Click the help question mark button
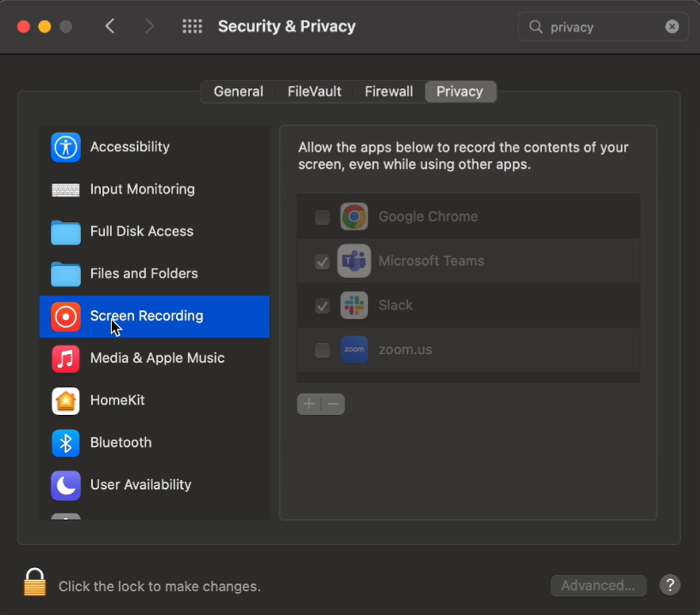Image resolution: width=700 pixels, height=615 pixels. (x=669, y=586)
